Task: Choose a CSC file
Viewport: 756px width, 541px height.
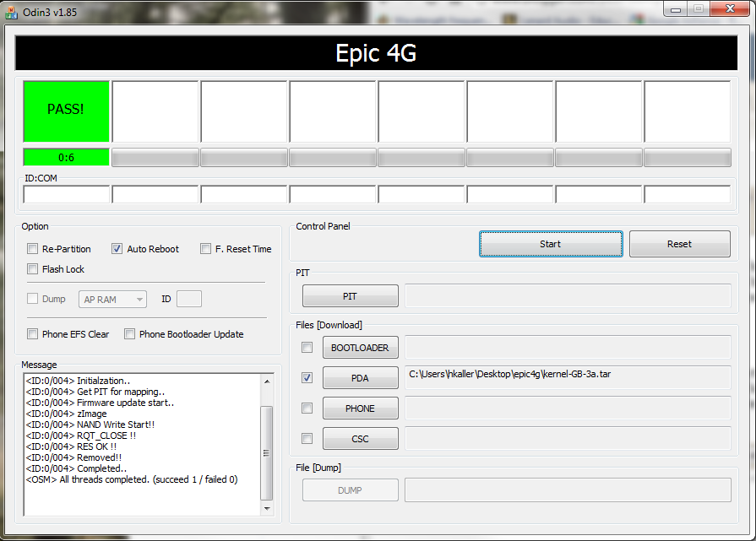Action: 360,438
